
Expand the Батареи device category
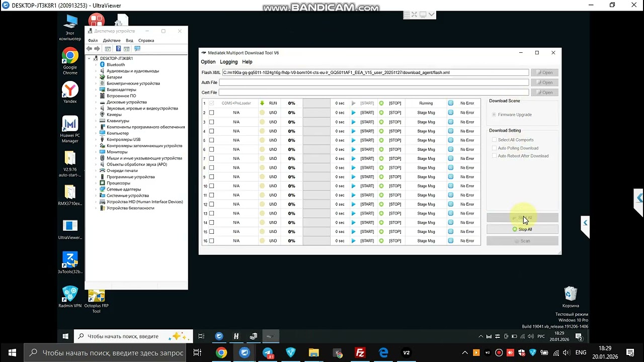pyautogui.click(x=96, y=77)
